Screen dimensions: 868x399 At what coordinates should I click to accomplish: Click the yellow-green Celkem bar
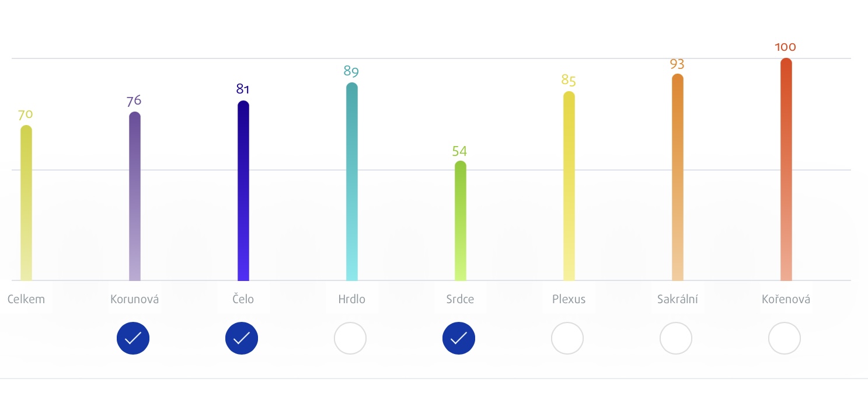click(x=26, y=203)
